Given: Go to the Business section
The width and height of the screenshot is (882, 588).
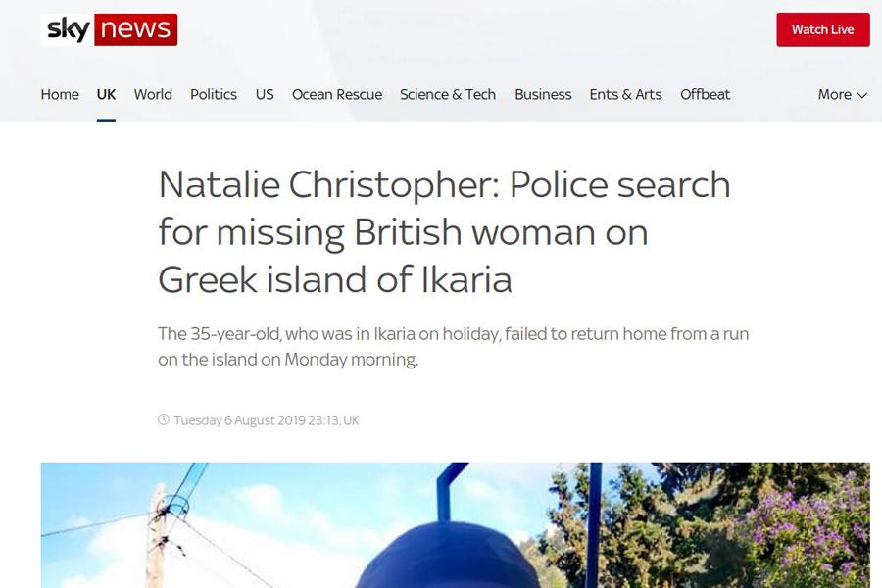Looking at the screenshot, I should pyautogui.click(x=543, y=94).
